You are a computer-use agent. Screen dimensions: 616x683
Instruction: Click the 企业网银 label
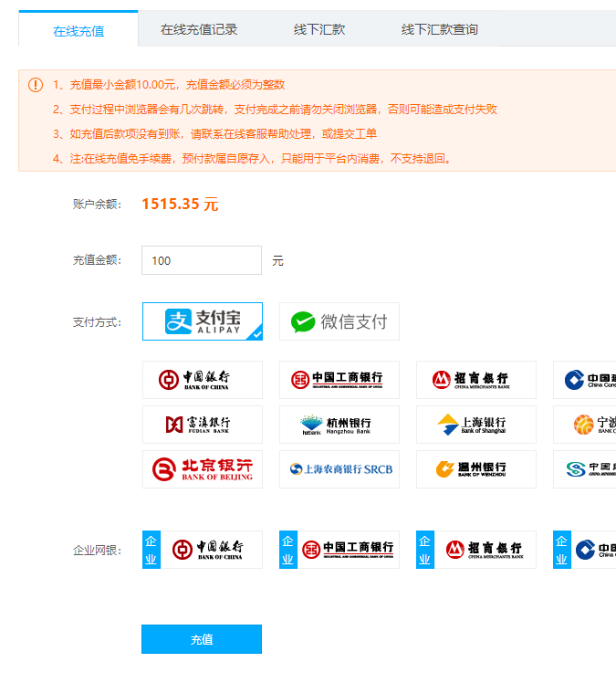(97, 551)
